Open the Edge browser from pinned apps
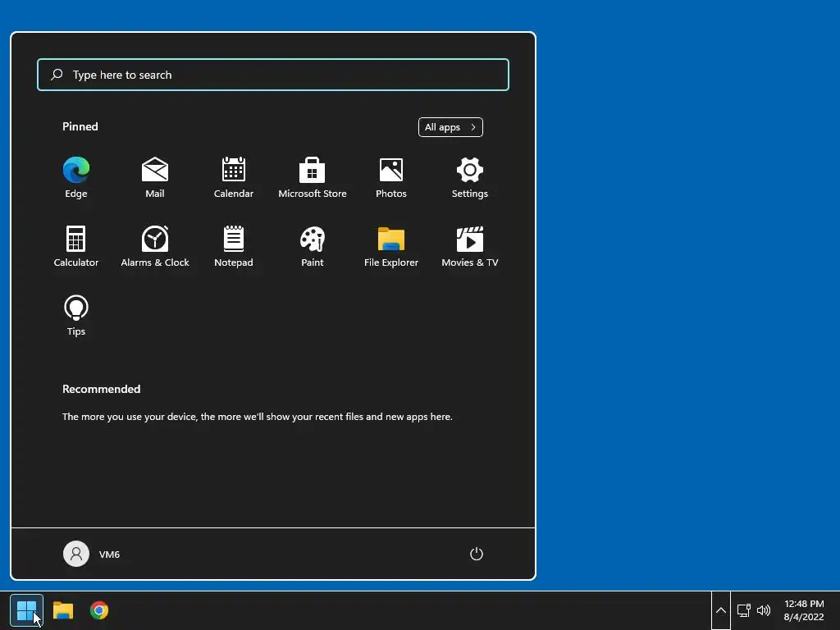 [x=76, y=177]
